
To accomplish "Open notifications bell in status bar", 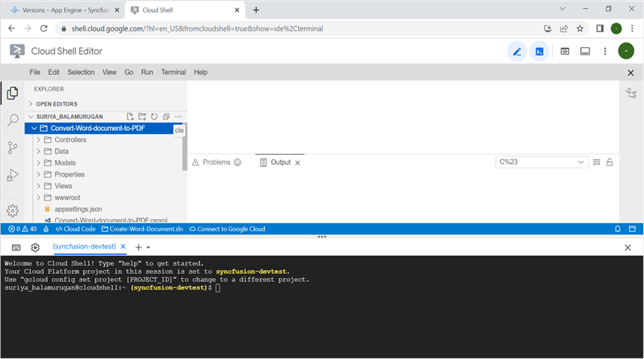I will [618, 229].
